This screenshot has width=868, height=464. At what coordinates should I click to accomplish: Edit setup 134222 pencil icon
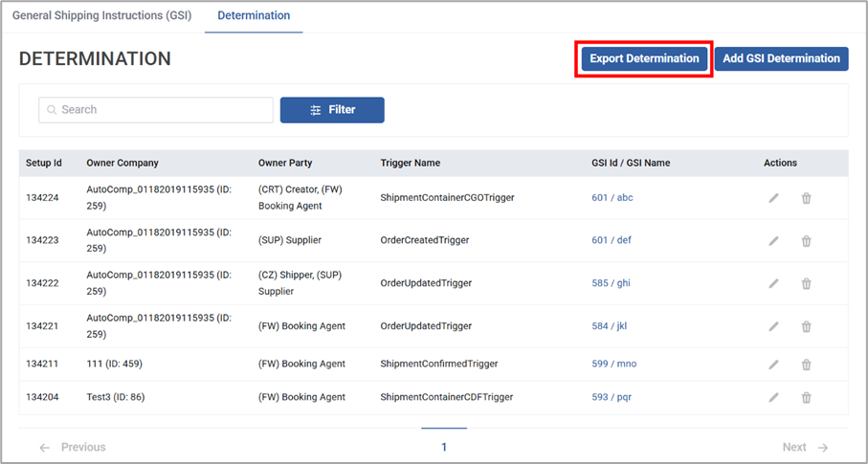(773, 283)
